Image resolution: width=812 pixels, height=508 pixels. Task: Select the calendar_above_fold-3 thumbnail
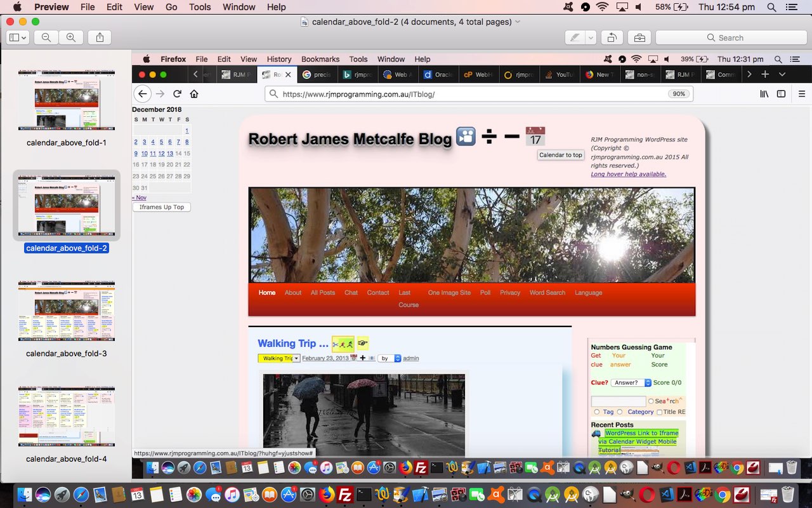pyautogui.click(x=67, y=311)
